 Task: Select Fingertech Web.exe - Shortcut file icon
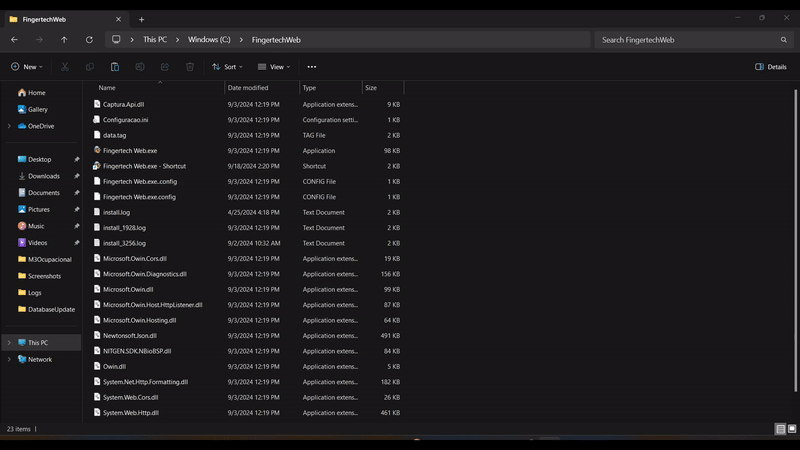pyautogui.click(x=97, y=166)
